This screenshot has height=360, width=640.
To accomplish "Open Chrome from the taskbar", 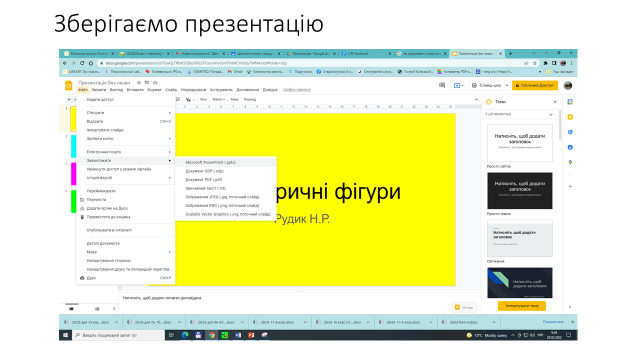I will [211, 335].
